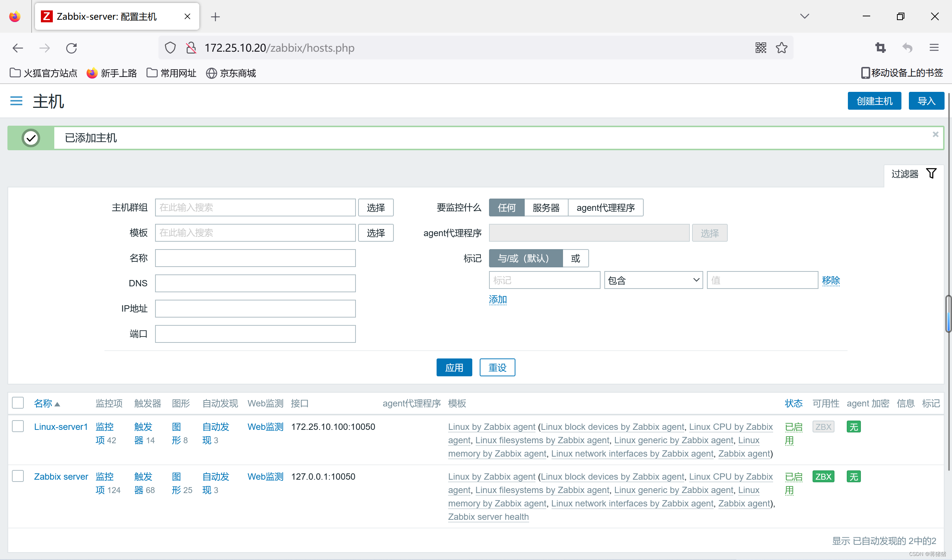952x560 pixels.
Task: Select 与/或 (默认) tag mode
Action: 526,258
